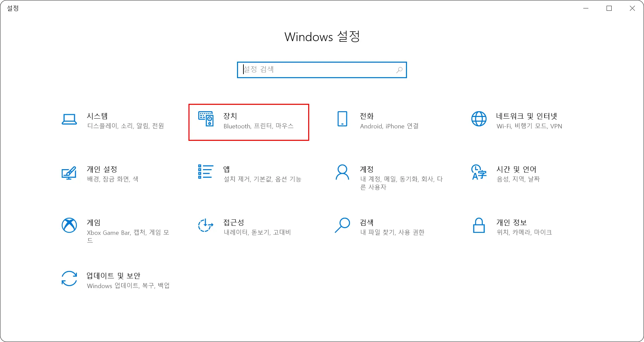644x342 pixels.
Task: Go to the 접근성 category title
Action: (234, 222)
